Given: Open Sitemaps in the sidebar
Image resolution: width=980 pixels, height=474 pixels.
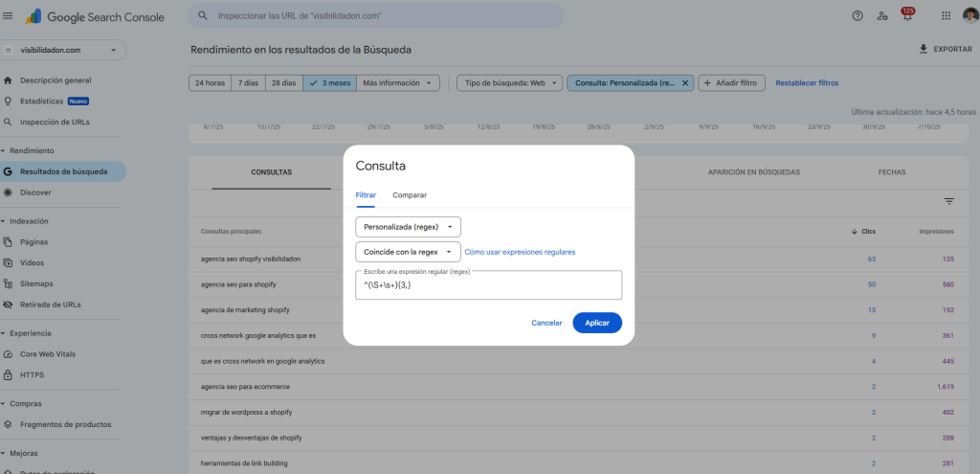Looking at the screenshot, I should pyautogui.click(x=36, y=283).
